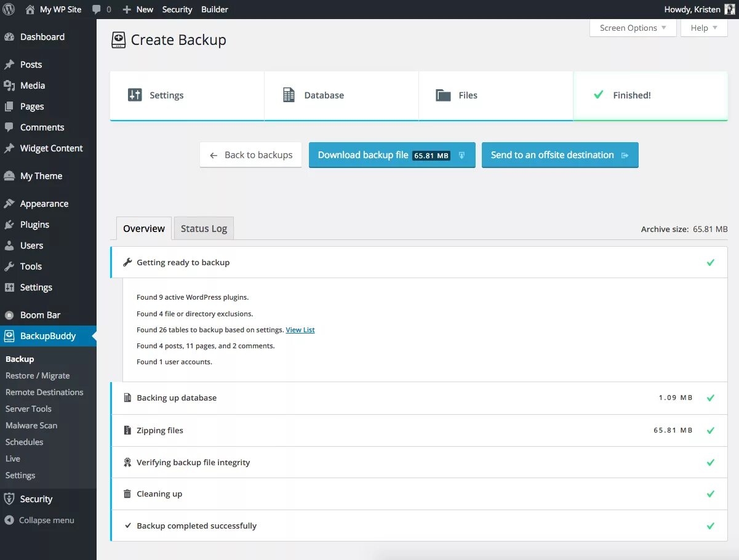
Task: Click the database icon on Backing up database row
Action: point(127,398)
